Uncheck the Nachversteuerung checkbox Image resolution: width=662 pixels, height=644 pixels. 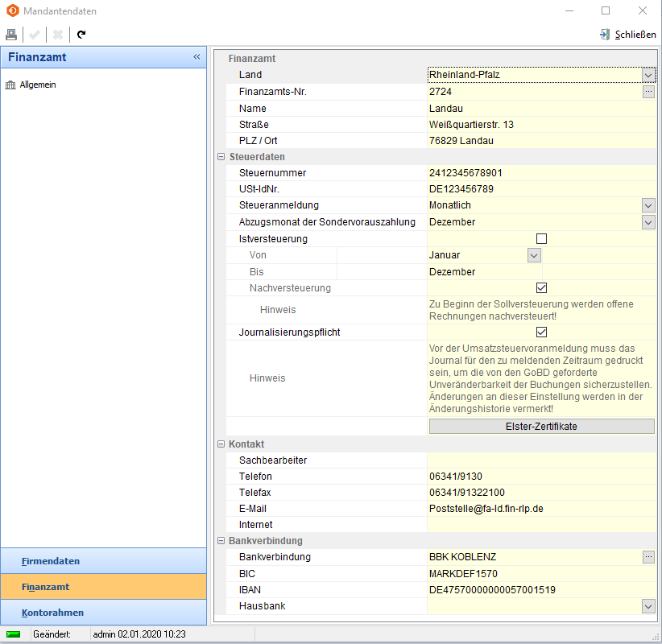(x=541, y=287)
